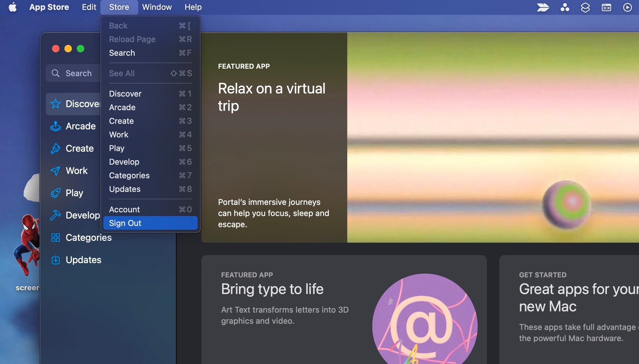Zoom App Store window with green button
Screen dimensions: 639x364
pos(81,49)
